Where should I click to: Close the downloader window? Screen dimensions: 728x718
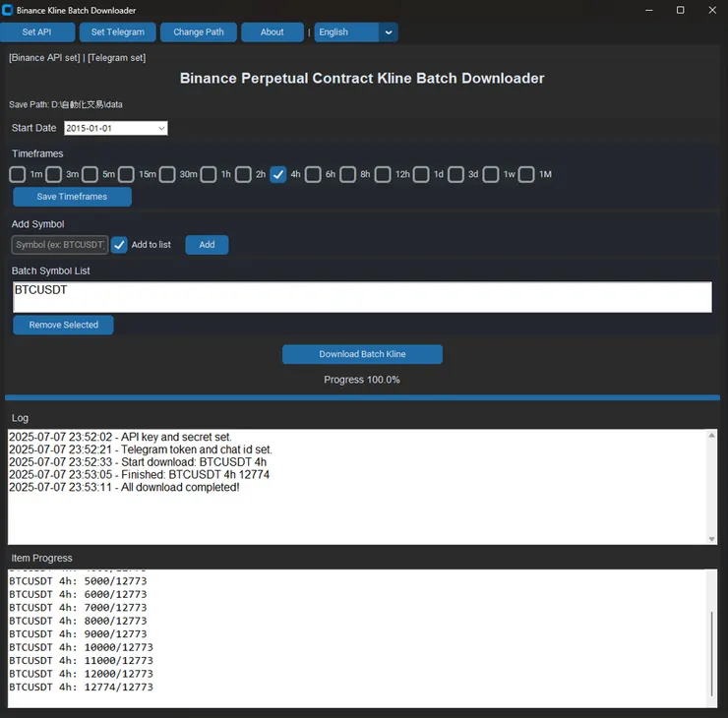point(712,10)
